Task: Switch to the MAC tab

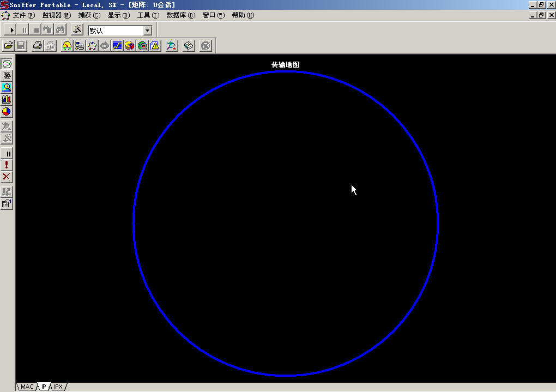Action: point(27,387)
